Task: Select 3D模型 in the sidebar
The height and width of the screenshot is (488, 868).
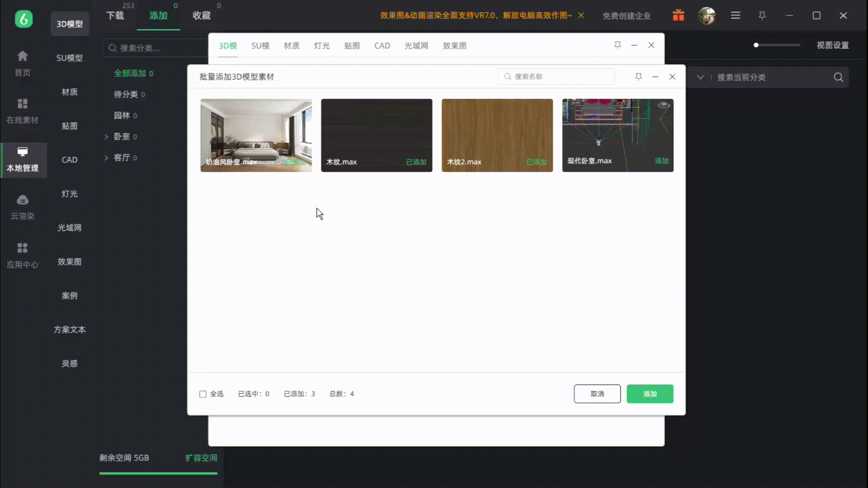Action: (x=70, y=24)
